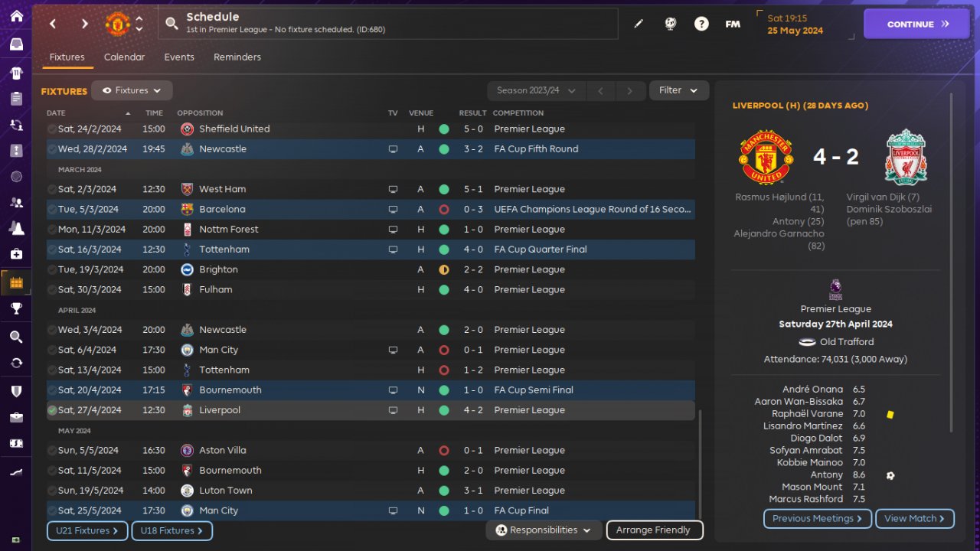The width and height of the screenshot is (980, 551).
Task: Toggle the check circle on Barcelona row
Action: [52, 210]
